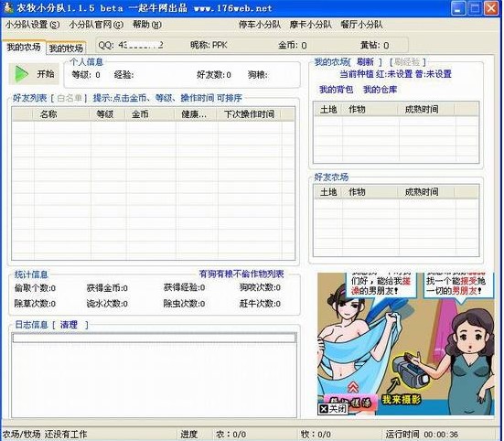Click the application icon in title bar
504x441 pixels.
tap(8, 7)
